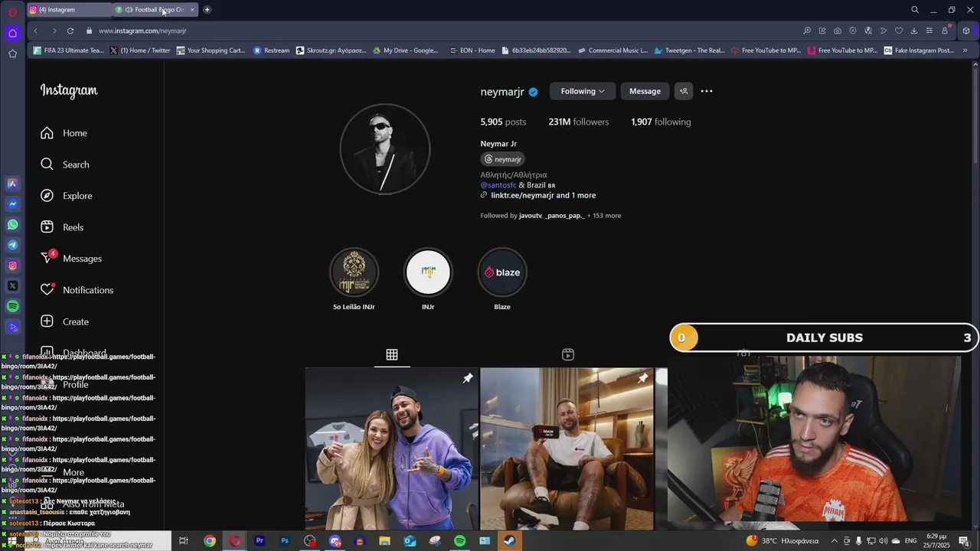980x551 pixels.
Task: Open Opera sidebar X icon
Action: 12,285
